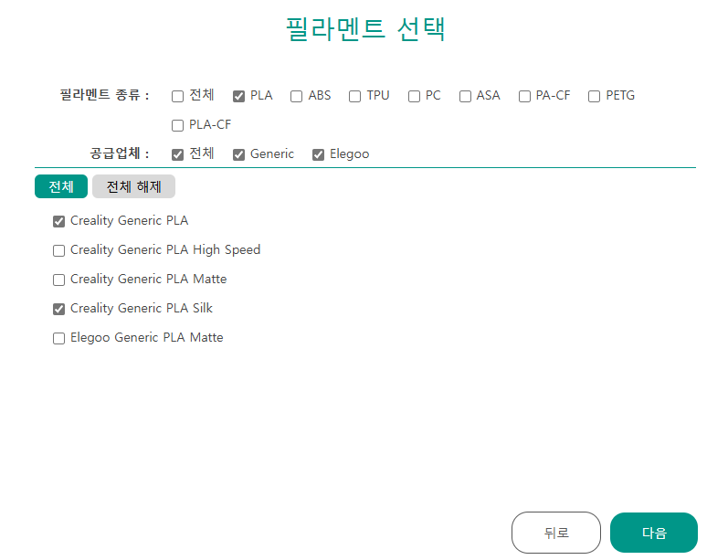
Task: Proceed with the 다음 button
Action: point(654,533)
